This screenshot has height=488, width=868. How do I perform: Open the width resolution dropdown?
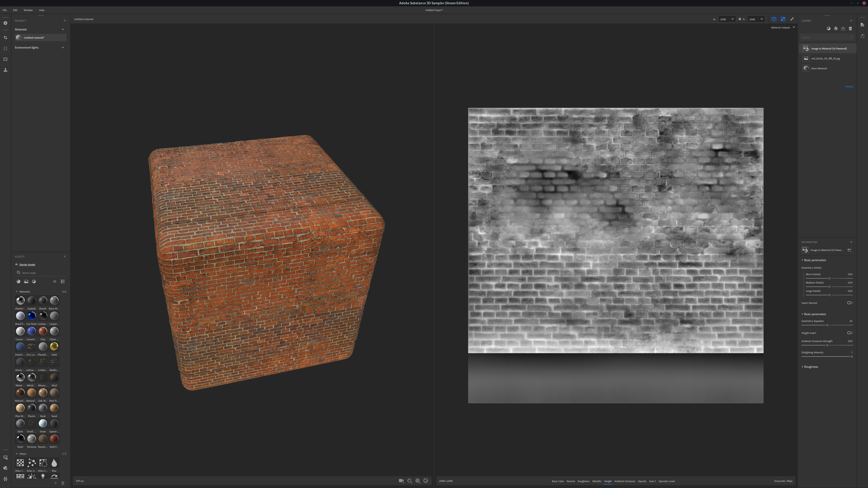pos(726,19)
